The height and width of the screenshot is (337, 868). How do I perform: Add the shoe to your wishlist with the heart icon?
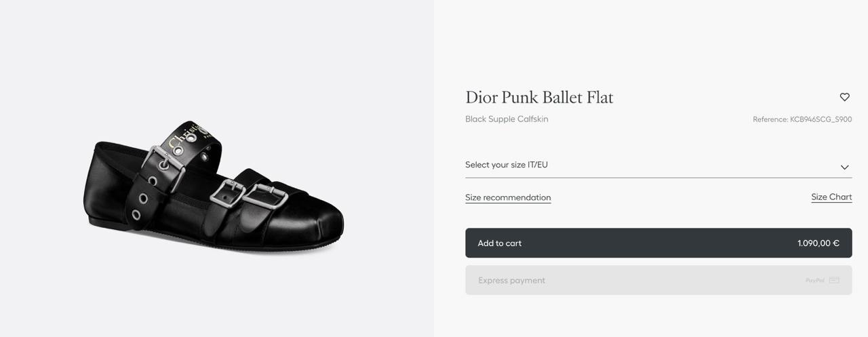[x=844, y=97]
